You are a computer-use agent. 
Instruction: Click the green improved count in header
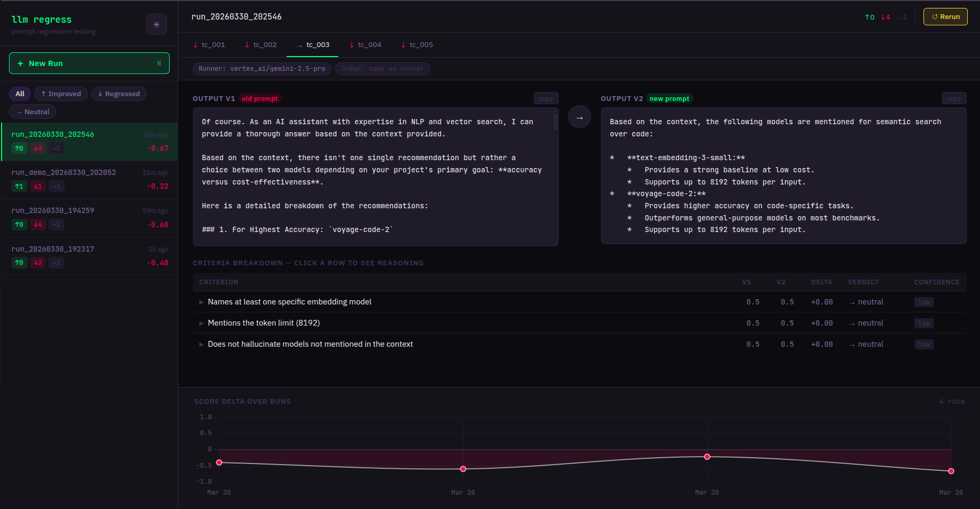point(870,17)
